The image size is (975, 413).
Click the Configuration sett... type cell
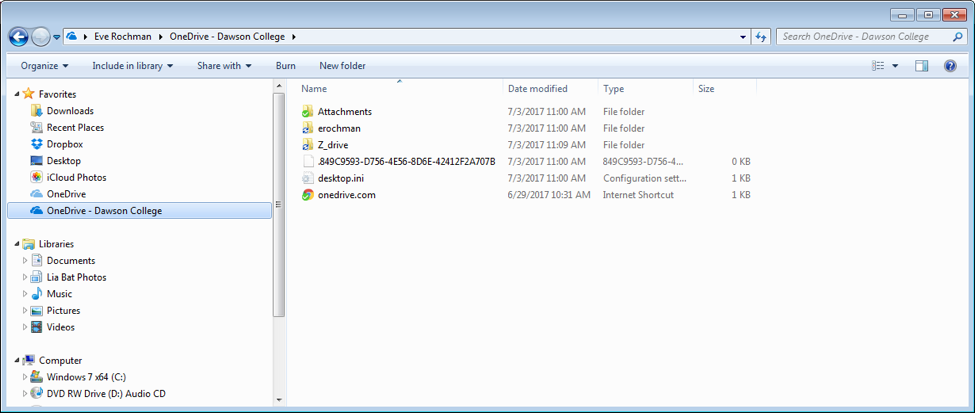[x=645, y=178]
